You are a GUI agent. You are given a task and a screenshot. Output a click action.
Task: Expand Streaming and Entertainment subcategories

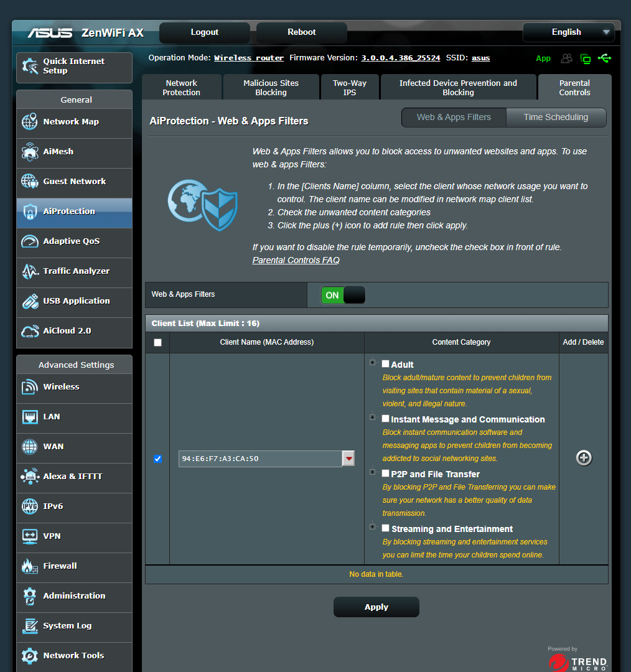pyautogui.click(x=373, y=527)
